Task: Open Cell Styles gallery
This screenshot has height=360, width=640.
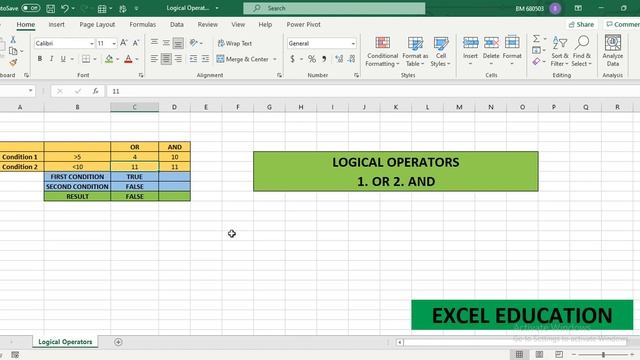Action: click(x=440, y=51)
